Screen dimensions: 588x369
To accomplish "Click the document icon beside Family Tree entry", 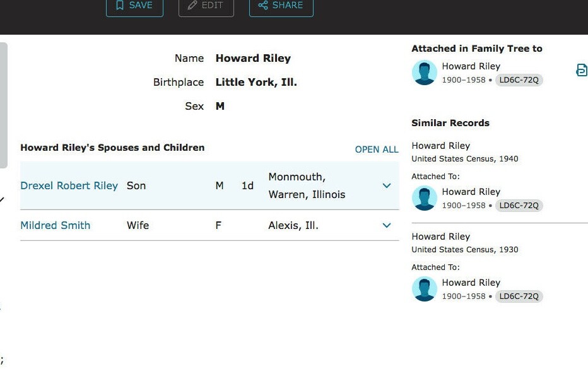I will (x=581, y=70).
